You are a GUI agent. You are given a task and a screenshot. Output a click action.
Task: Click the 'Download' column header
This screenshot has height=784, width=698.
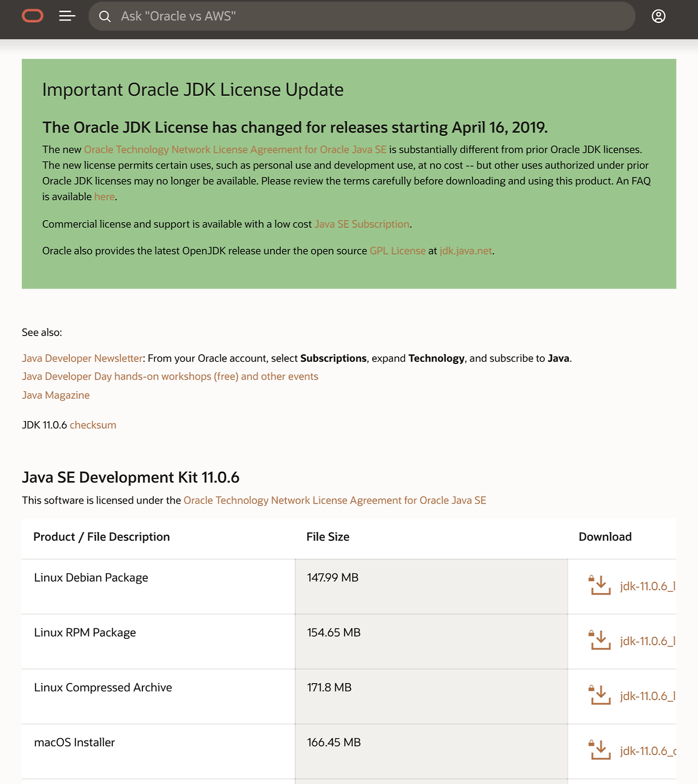point(605,537)
